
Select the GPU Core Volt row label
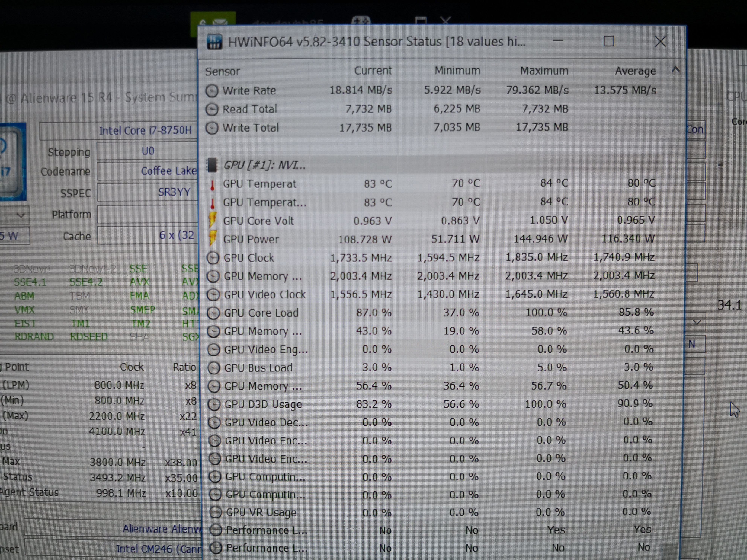pos(258,221)
